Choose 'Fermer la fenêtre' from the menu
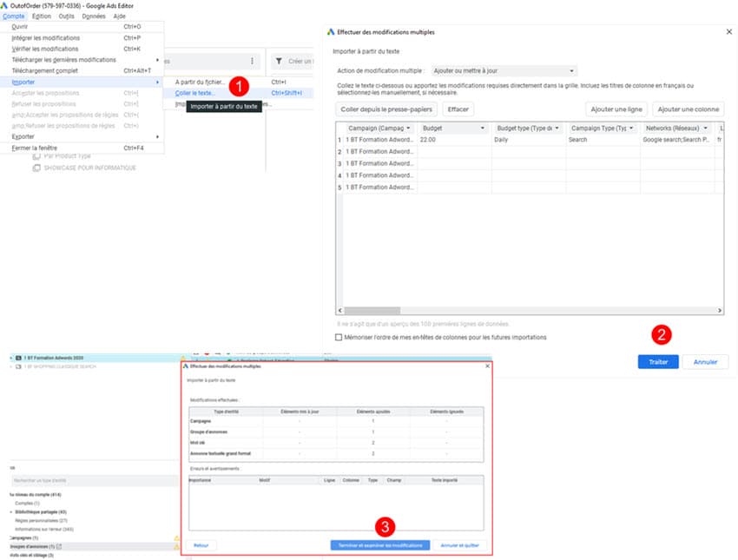 82,148
